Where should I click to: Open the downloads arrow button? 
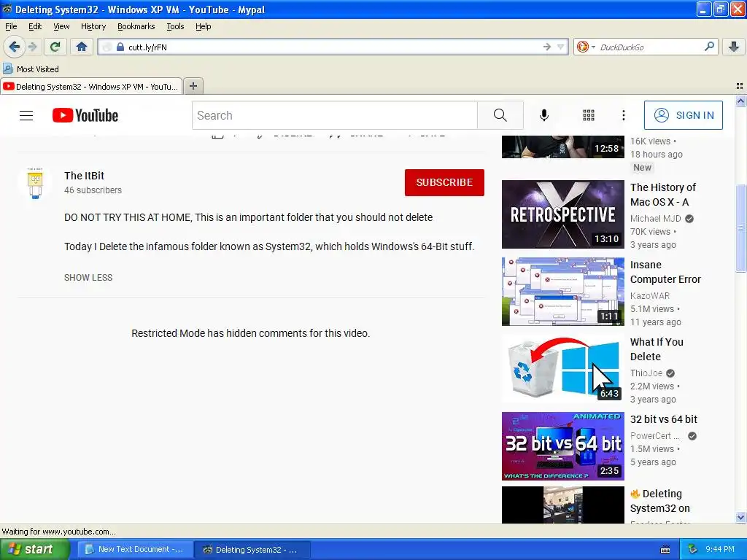point(734,47)
